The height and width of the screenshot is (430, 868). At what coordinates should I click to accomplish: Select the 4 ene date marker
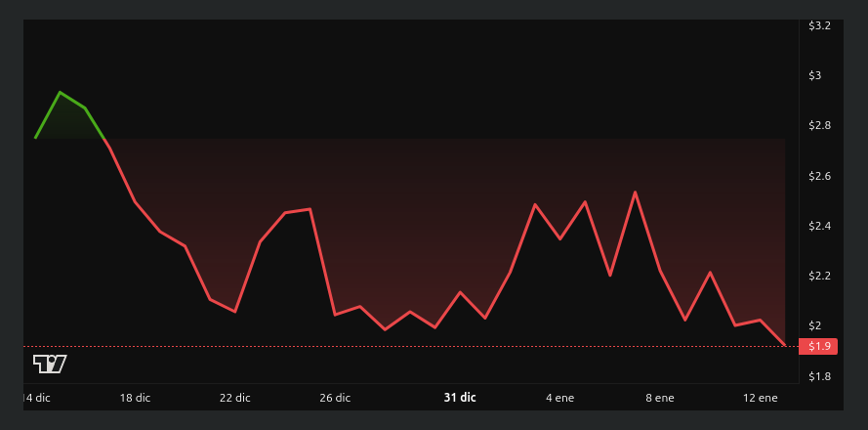click(560, 398)
